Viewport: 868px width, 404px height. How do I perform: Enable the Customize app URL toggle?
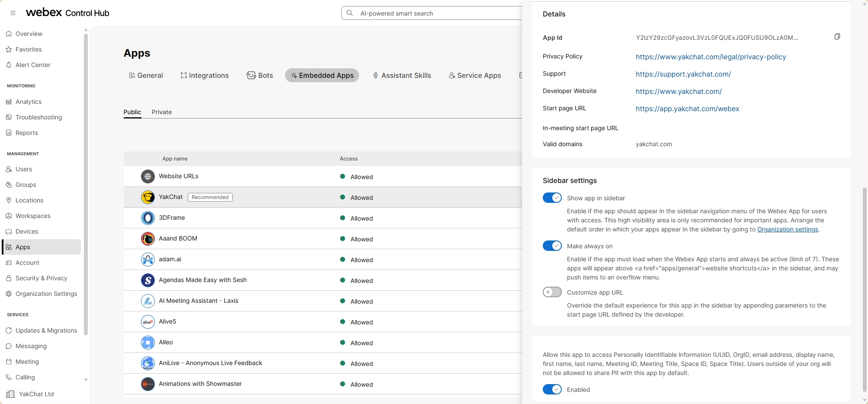[x=552, y=292]
